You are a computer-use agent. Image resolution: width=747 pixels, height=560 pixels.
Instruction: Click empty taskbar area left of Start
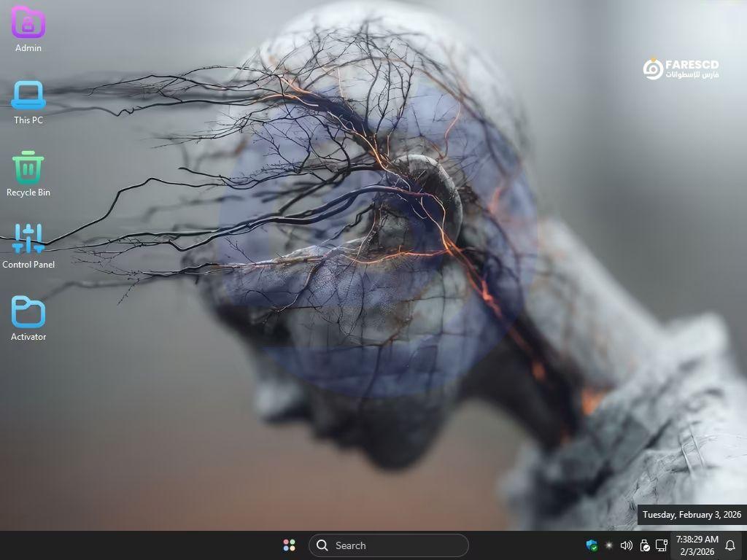click(x=146, y=545)
